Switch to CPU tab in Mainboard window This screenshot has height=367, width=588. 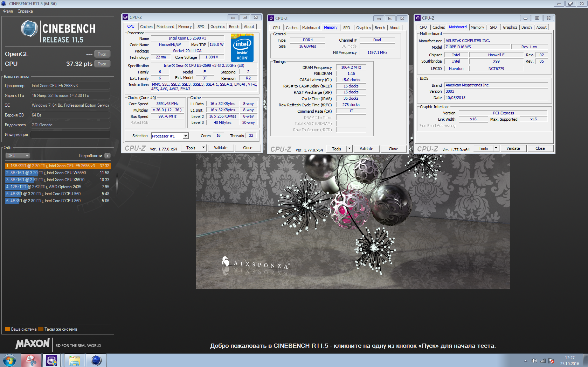pos(423,27)
